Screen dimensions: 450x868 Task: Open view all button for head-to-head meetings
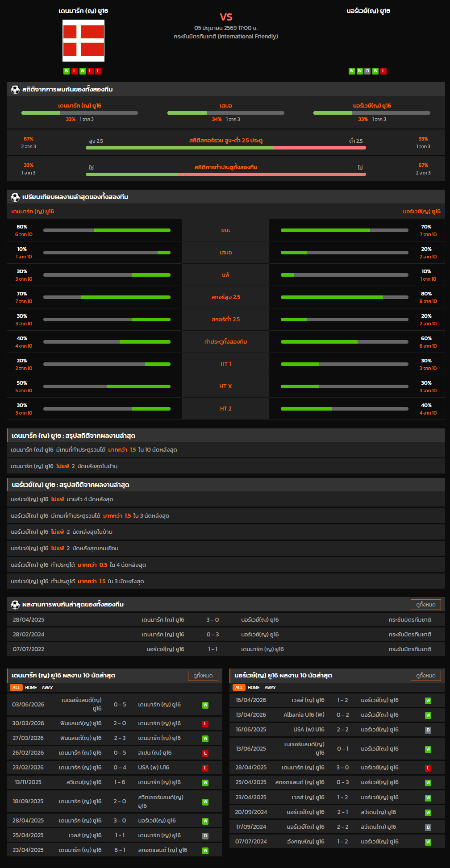(x=426, y=605)
